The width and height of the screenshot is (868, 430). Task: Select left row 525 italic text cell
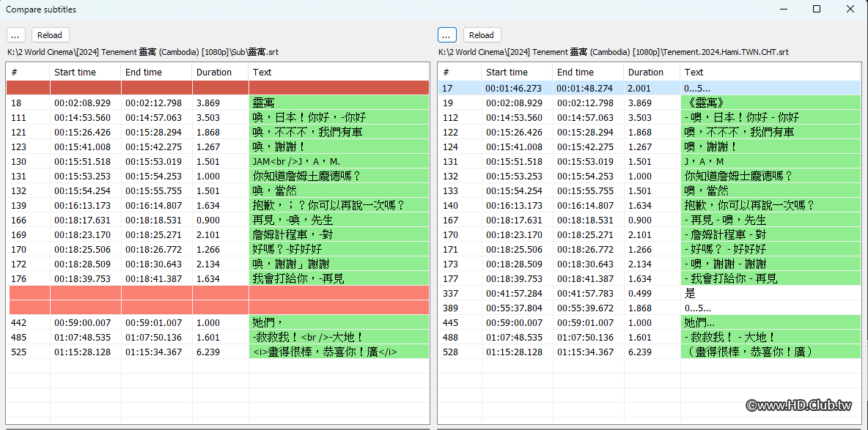[339, 352]
